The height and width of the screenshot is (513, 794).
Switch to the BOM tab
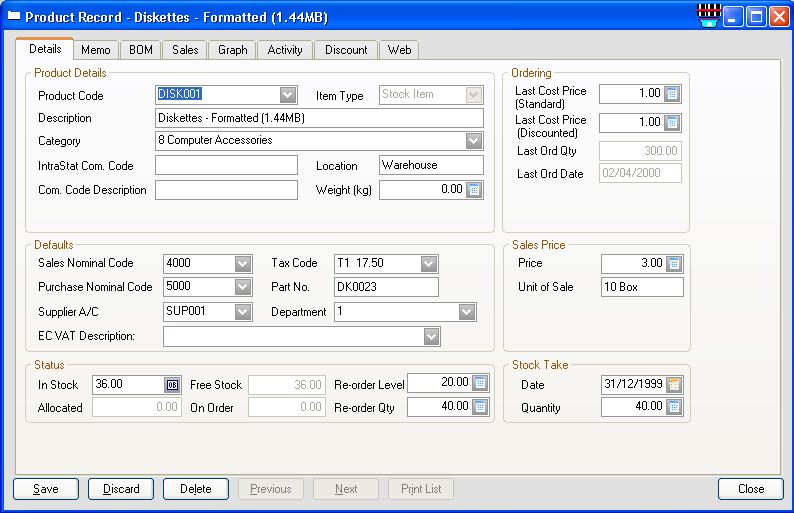(140, 50)
